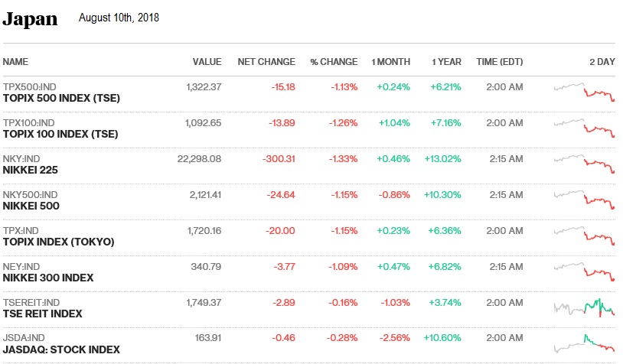Select the value 1,720.16 for TOPIX INDEX
The image size is (623, 364).
point(204,231)
